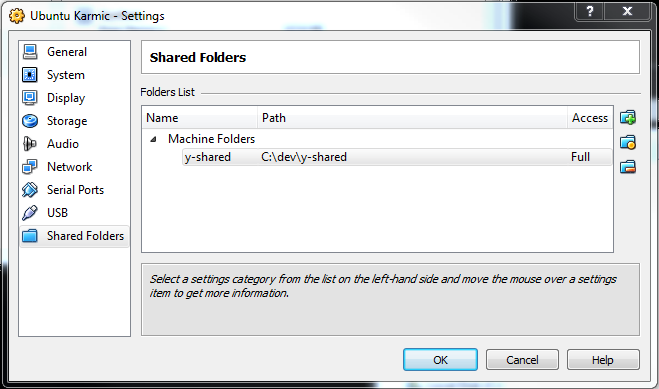Sort by the Path column header
Screen dimensions: 659x389
[412, 118]
